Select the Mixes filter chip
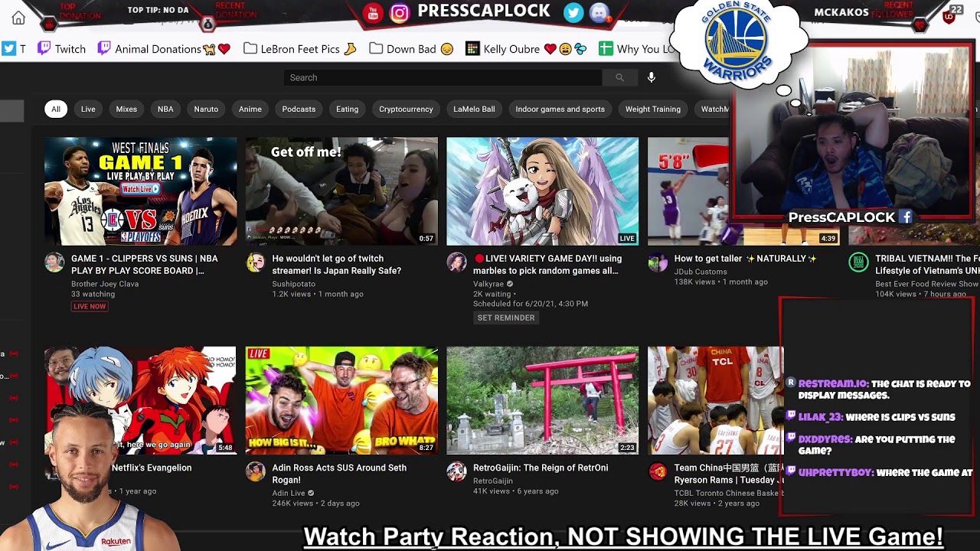 126,109
